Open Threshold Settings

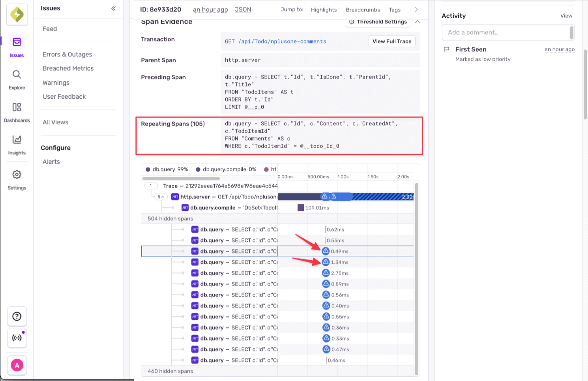378,22
